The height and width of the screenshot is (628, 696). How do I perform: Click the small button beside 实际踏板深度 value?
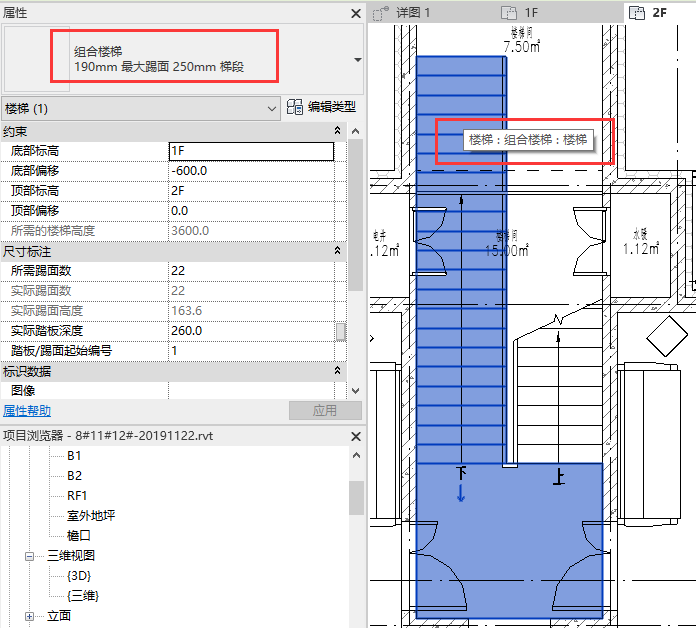coord(340,331)
